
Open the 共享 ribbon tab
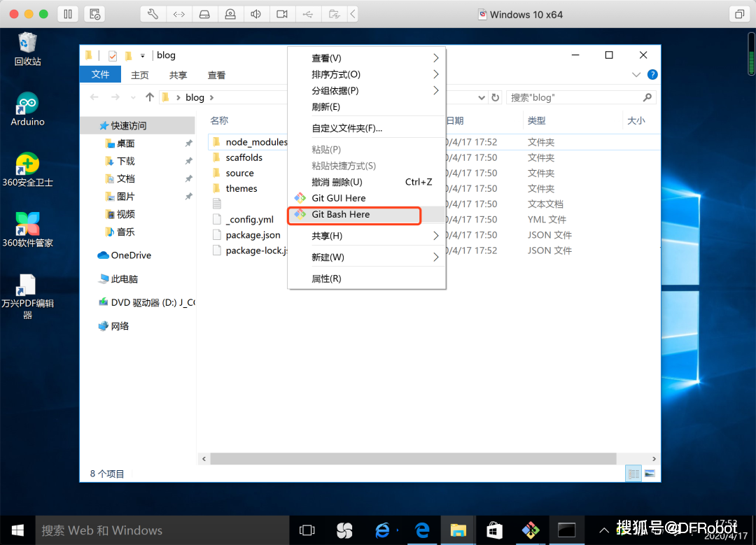pos(178,75)
